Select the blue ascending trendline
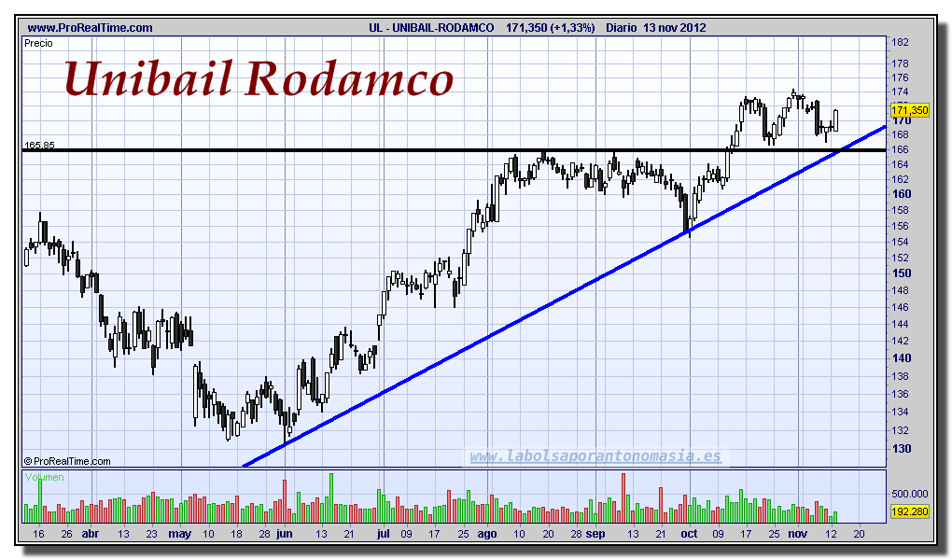952x560 pixels. [x=564, y=297]
